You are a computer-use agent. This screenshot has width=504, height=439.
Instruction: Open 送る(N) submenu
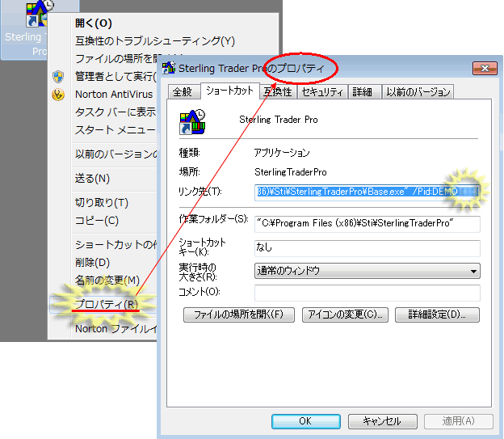pyautogui.click(x=93, y=179)
